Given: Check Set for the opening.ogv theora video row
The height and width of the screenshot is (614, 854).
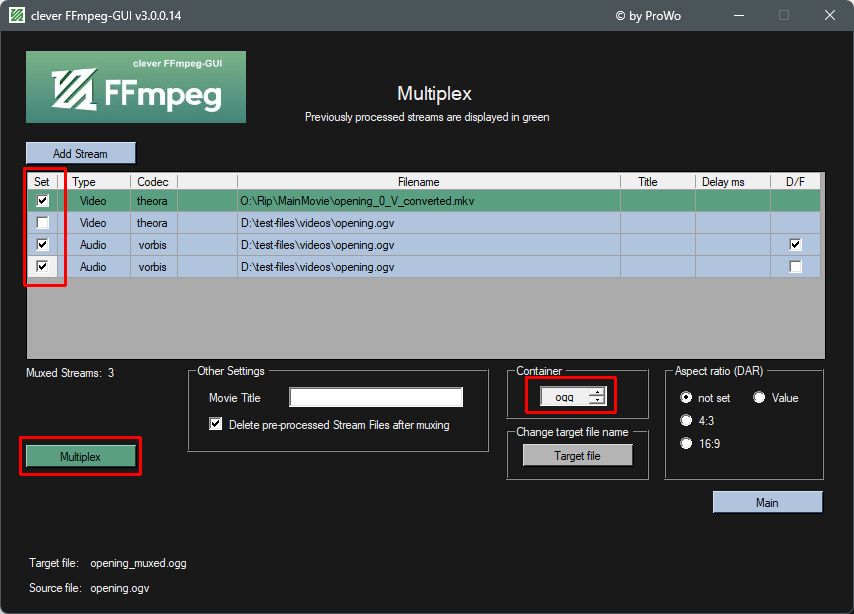Looking at the screenshot, I should 42,222.
